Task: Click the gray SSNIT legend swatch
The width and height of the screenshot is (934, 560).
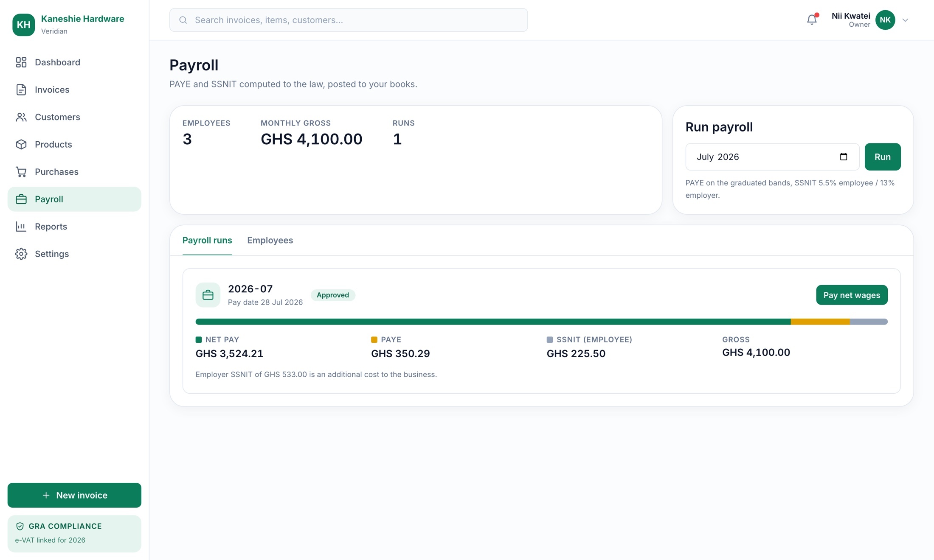Action: coord(550,339)
